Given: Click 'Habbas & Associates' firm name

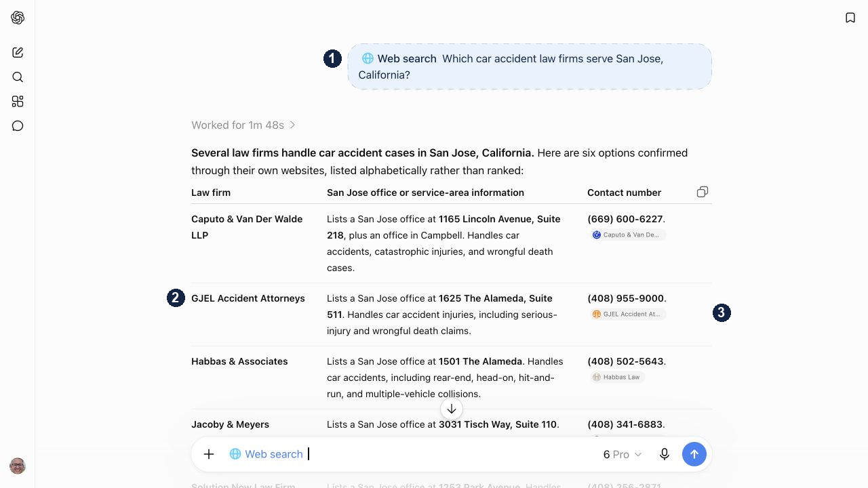Looking at the screenshot, I should click(239, 361).
